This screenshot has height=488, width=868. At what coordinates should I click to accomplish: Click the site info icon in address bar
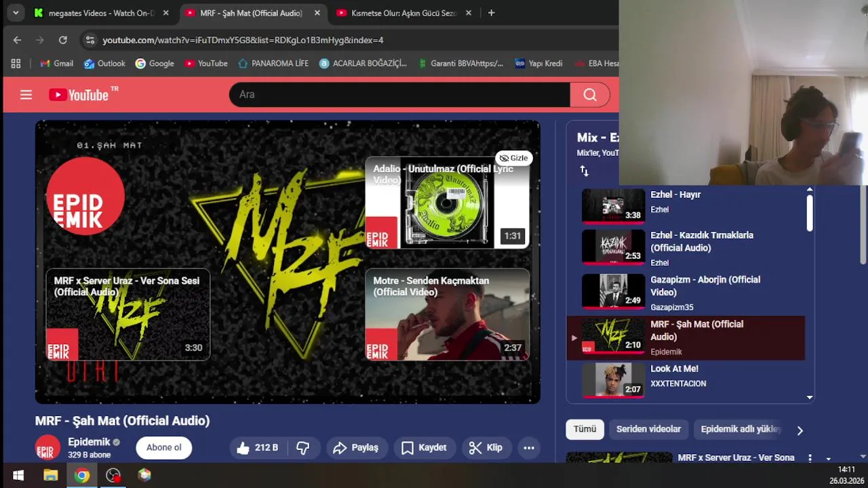[x=90, y=40]
